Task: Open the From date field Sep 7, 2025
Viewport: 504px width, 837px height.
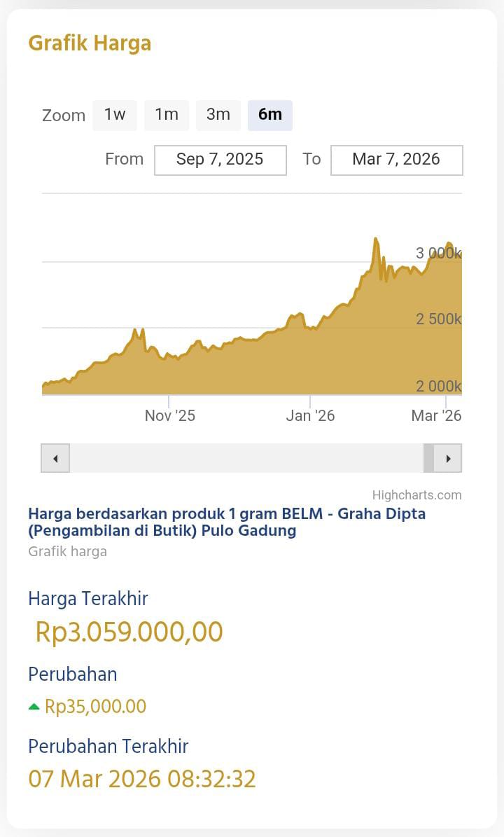Action: coord(220,160)
